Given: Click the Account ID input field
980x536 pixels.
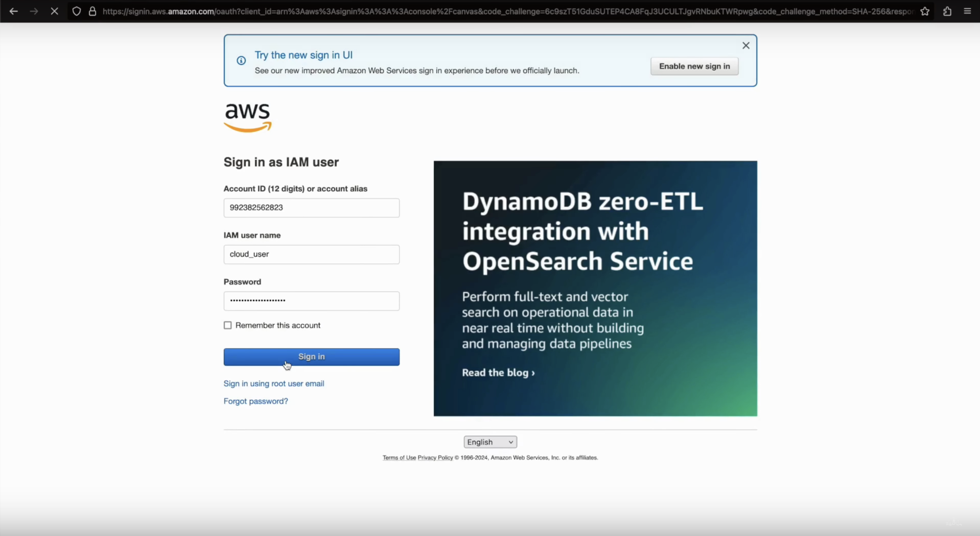Looking at the screenshot, I should point(311,208).
